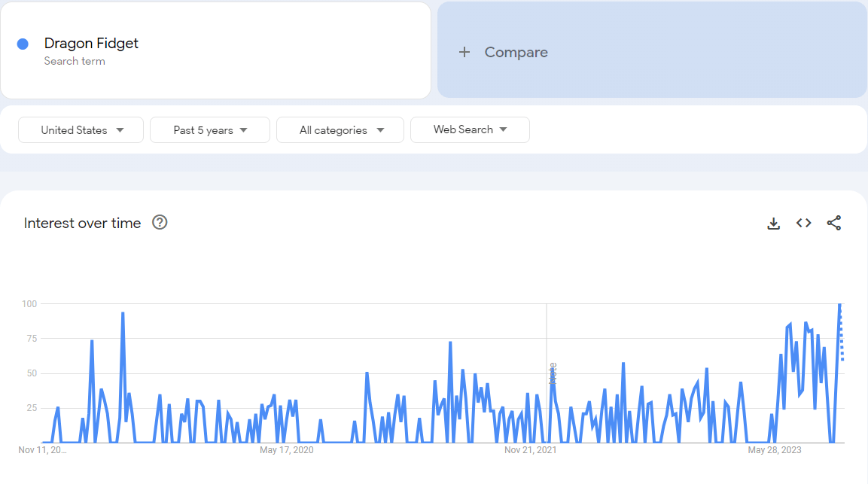Download the Interest over time CSV
Screen dimensions: 868x484
(773, 223)
